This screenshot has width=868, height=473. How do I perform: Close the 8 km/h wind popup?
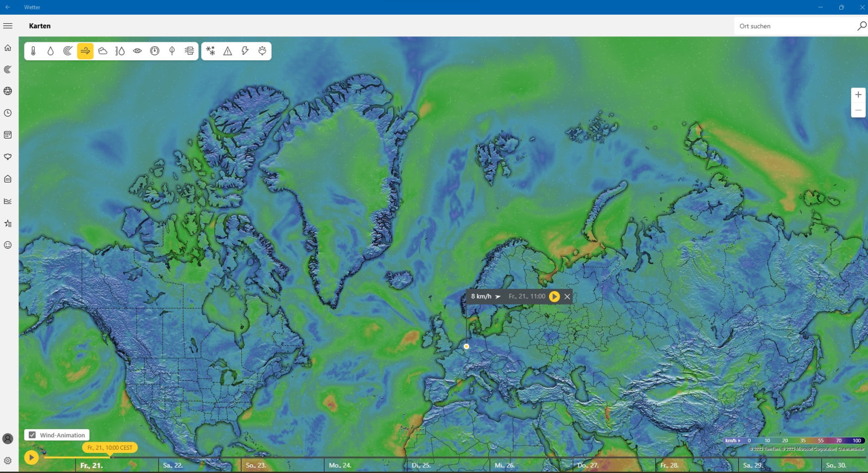tap(567, 297)
